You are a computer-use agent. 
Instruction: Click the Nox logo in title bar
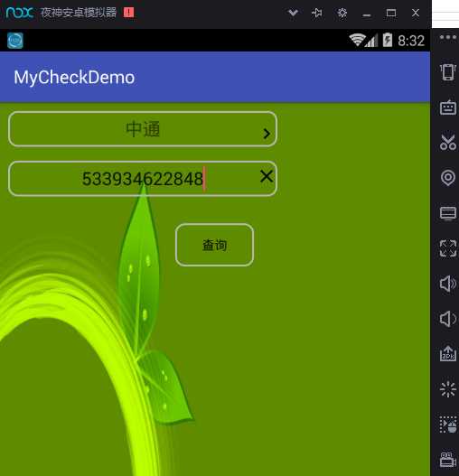[x=20, y=13]
